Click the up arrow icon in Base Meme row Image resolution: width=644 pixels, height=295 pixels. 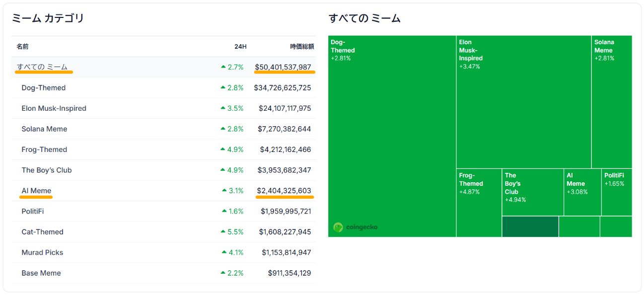click(x=223, y=273)
